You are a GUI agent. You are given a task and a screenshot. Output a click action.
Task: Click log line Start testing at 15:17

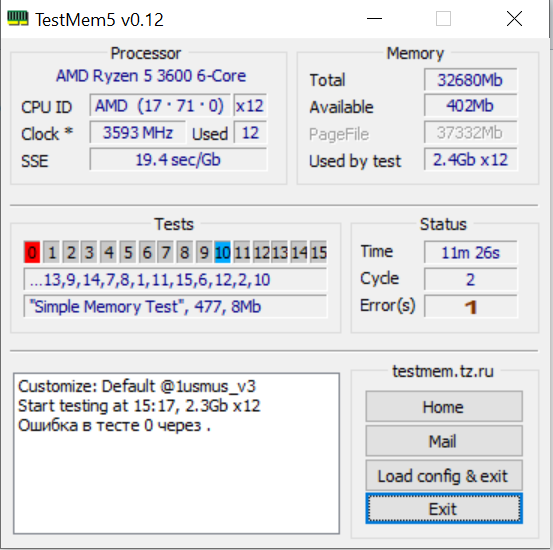tap(139, 406)
